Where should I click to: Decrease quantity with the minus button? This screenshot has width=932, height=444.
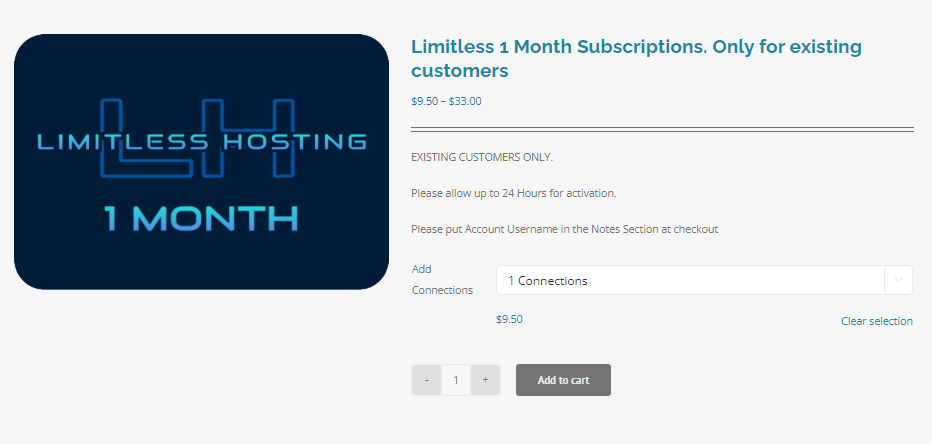427,380
